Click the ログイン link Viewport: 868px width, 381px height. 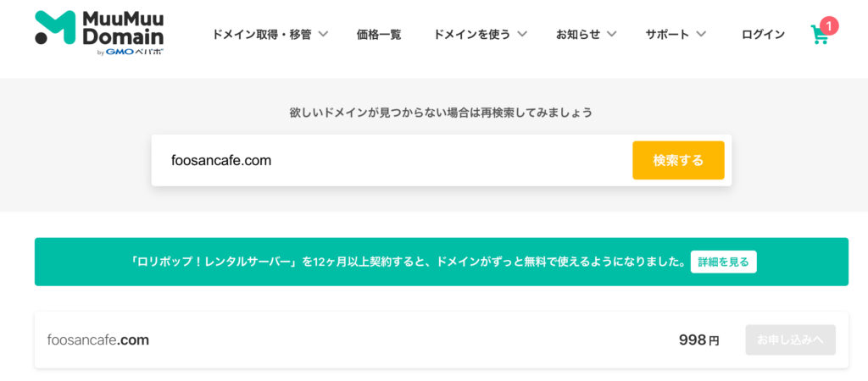click(763, 35)
